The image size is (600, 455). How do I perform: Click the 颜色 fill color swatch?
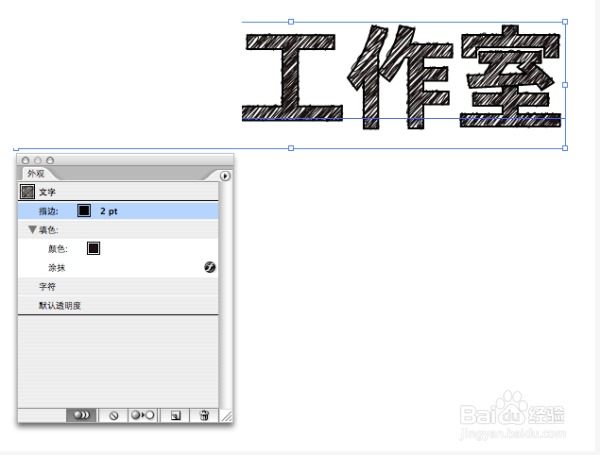pyautogui.click(x=93, y=248)
